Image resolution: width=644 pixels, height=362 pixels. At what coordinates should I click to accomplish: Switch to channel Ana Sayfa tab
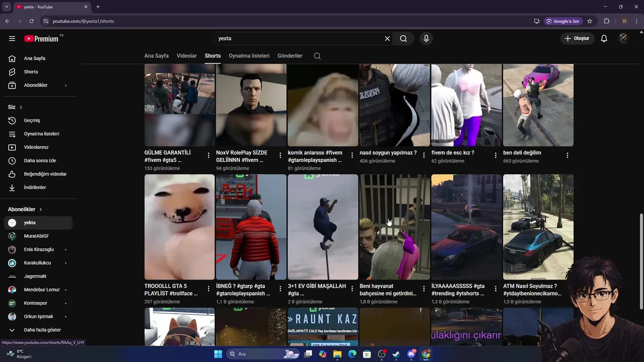pyautogui.click(x=156, y=56)
